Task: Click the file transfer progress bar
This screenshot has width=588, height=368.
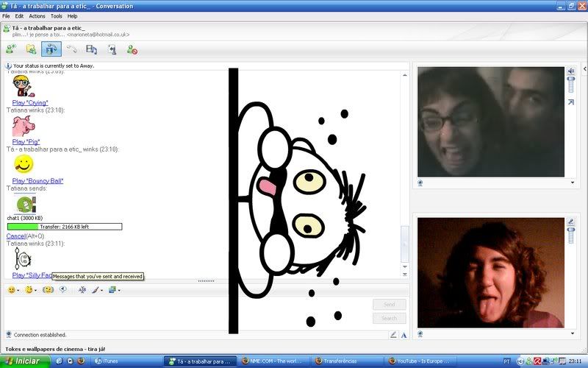Action: click(65, 227)
